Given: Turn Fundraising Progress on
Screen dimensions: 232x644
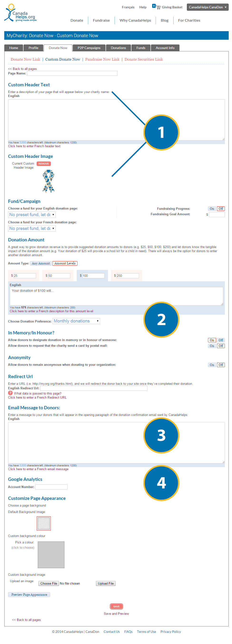Looking at the screenshot, I should (212, 209).
